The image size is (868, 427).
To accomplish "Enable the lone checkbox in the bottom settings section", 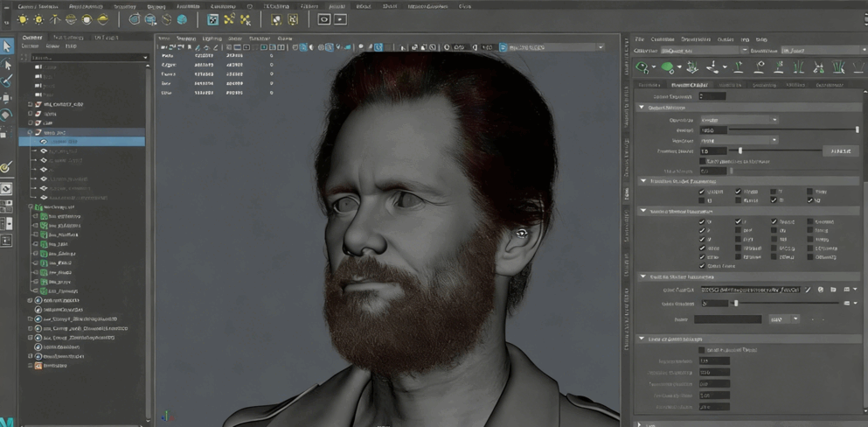I will coord(702,350).
